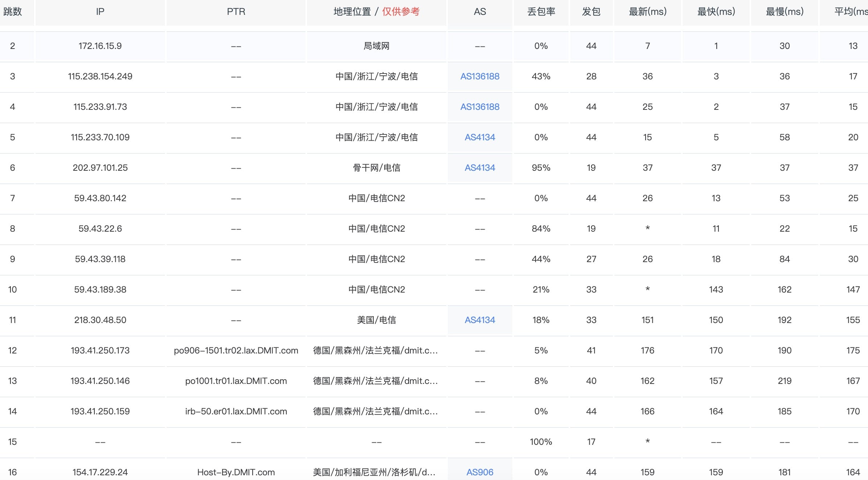The width and height of the screenshot is (868, 480).
Task: Click the 最新(ms) column header
Action: coord(647,12)
